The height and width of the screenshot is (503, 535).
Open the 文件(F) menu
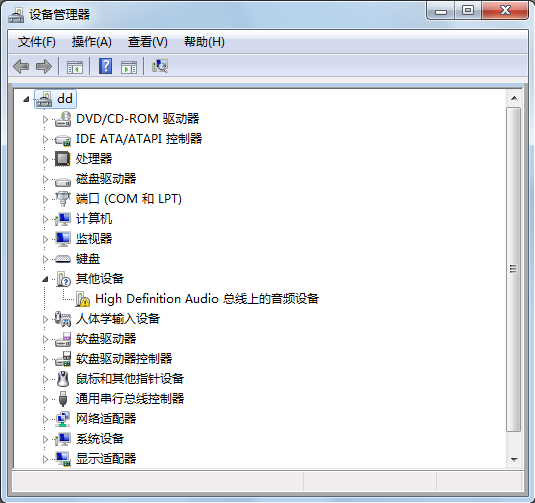coord(37,42)
